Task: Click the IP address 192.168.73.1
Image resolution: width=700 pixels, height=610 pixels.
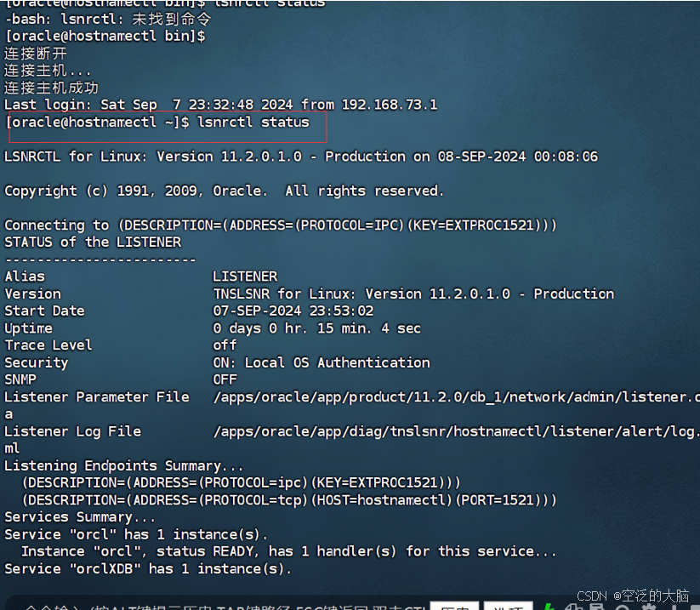Action: 389,105
